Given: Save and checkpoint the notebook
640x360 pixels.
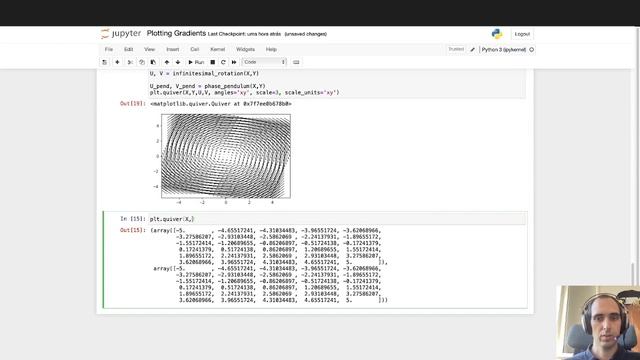Looking at the screenshot, I should click(104, 62).
